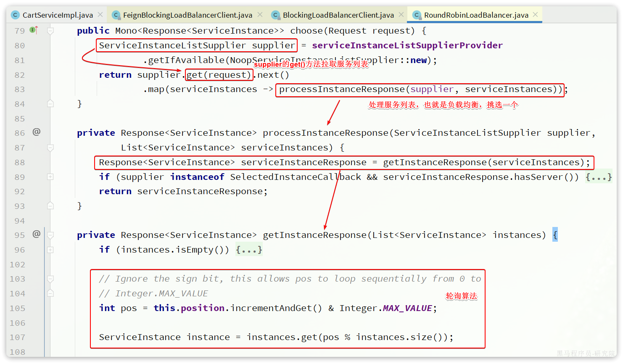
Task: Click line number 105 in the gutter
Action: click(18, 308)
